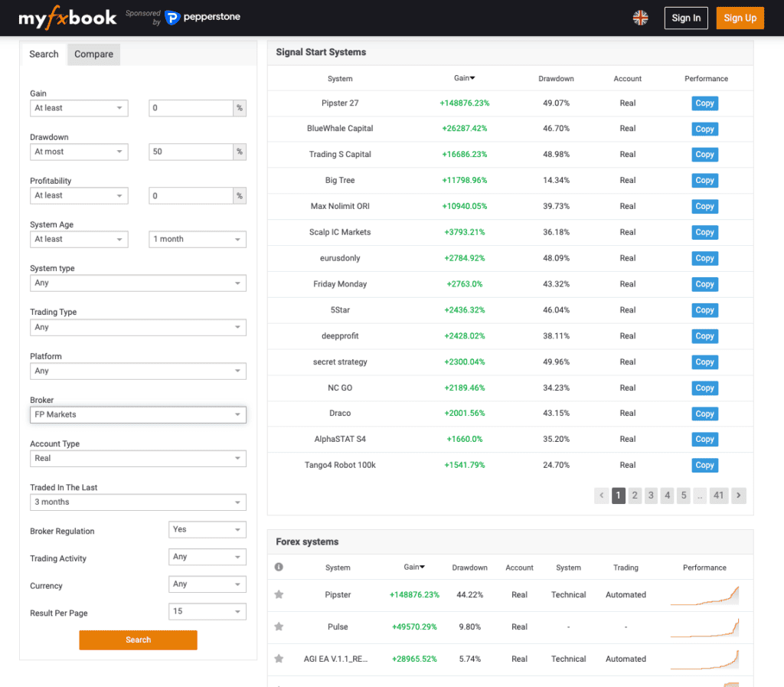The width and height of the screenshot is (784, 687).
Task: Click the UK flag language icon
Action: point(640,18)
